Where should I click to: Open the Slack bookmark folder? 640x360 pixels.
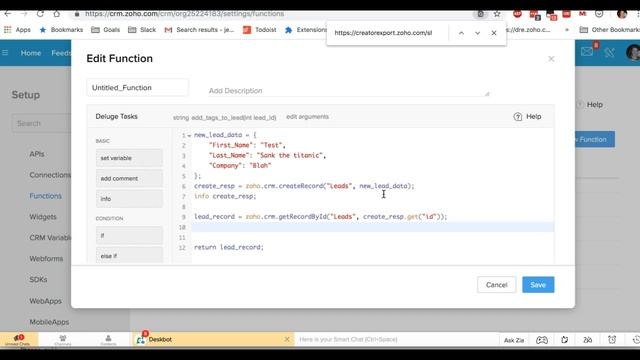[142, 30]
